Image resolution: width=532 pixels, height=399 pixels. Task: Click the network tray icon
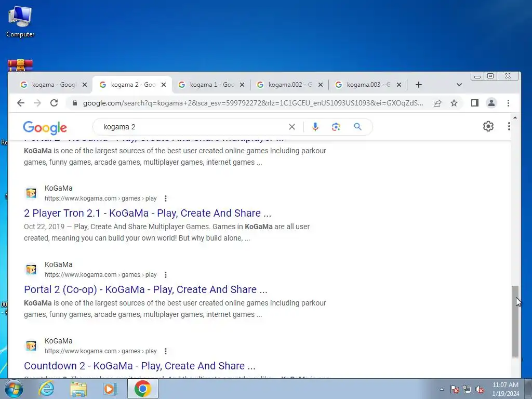[x=467, y=389]
